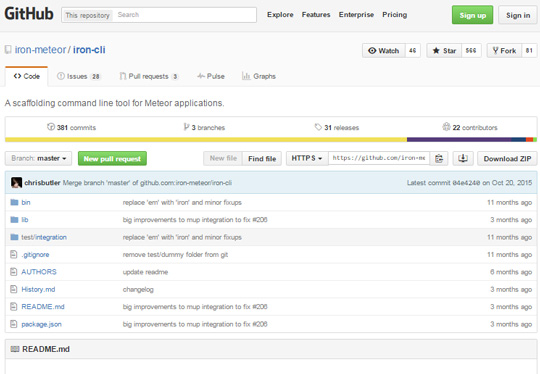Open the iron-cli repository name link
The height and width of the screenshot is (374, 540).
click(89, 50)
